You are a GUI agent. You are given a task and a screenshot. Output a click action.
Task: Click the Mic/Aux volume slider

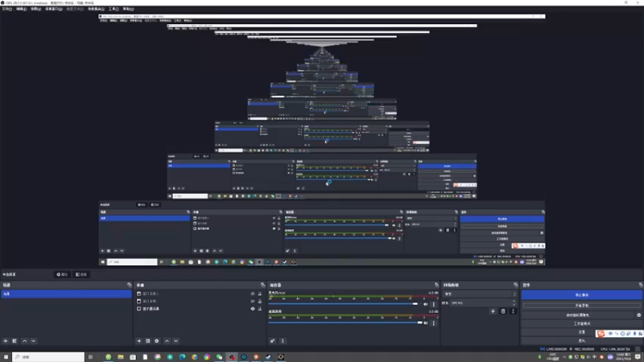tap(344, 304)
